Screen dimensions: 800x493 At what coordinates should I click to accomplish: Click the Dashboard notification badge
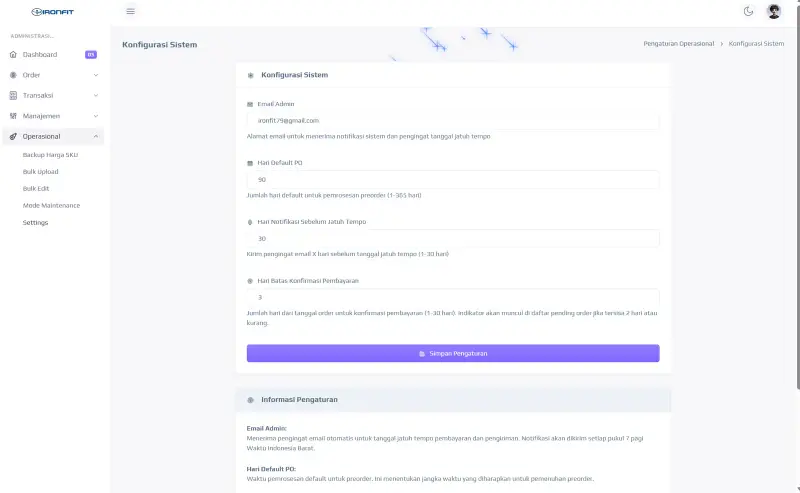(91, 55)
